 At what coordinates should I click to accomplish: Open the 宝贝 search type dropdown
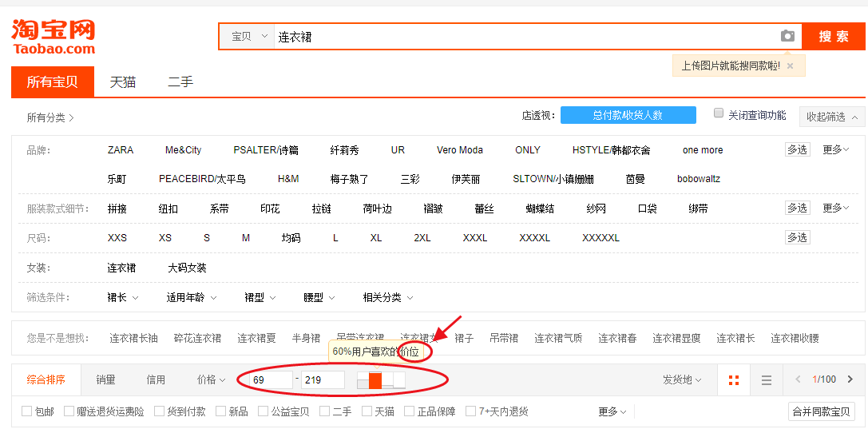point(248,37)
